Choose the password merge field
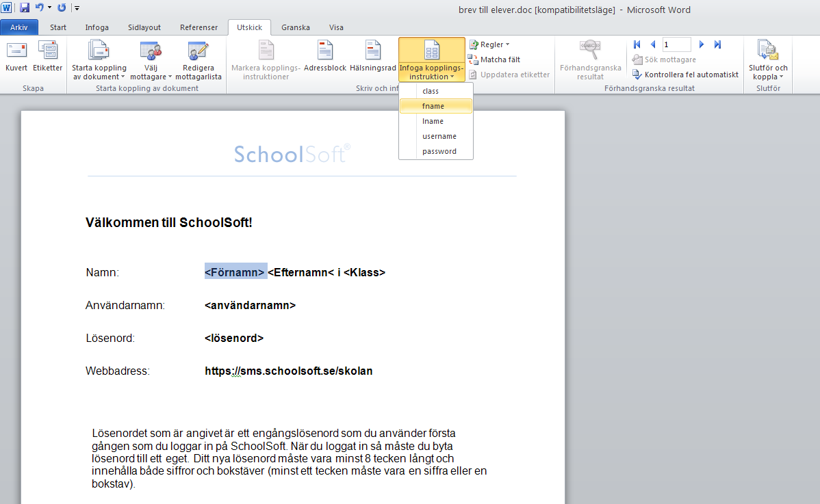The width and height of the screenshot is (820, 504). pyautogui.click(x=436, y=151)
